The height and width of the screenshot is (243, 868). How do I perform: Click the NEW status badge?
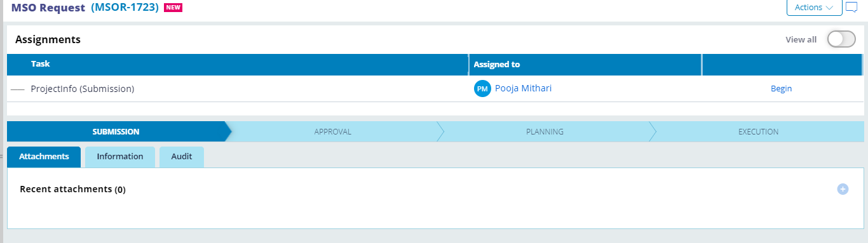click(x=173, y=8)
